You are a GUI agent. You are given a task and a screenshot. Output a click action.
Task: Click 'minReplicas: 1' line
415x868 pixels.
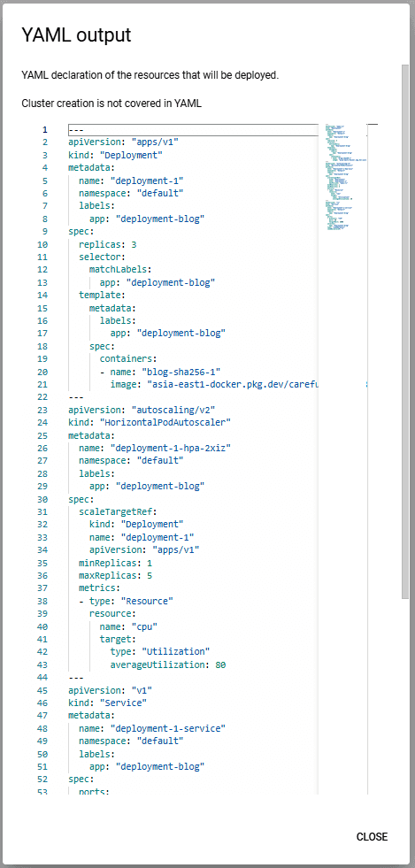click(115, 563)
